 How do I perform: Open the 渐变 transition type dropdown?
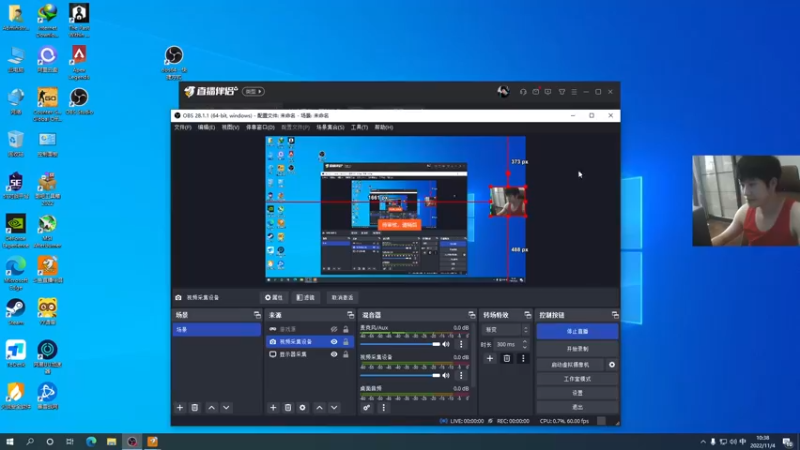506,330
